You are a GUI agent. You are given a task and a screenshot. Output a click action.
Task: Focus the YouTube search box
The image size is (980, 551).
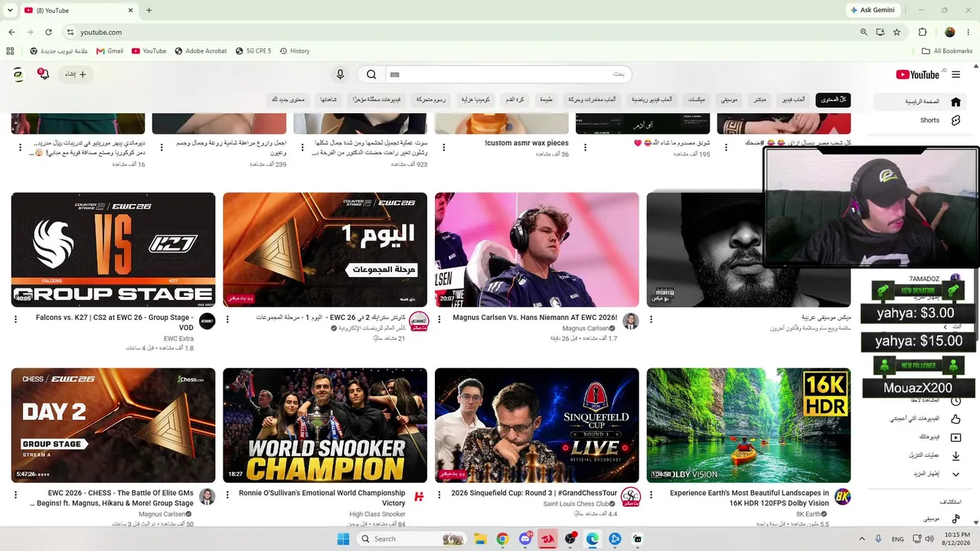pyautogui.click(x=508, y=74)
